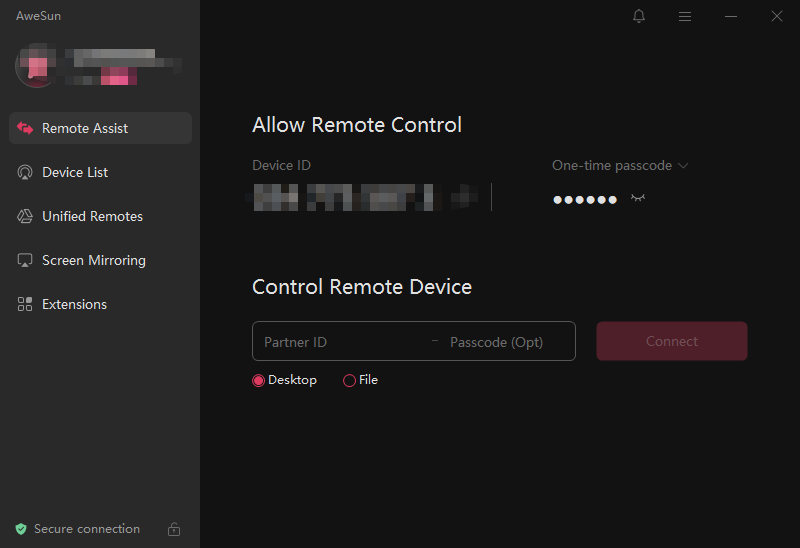Select the Desktop radio option
This screenshot has height=548, width=800.
(258, 380)
